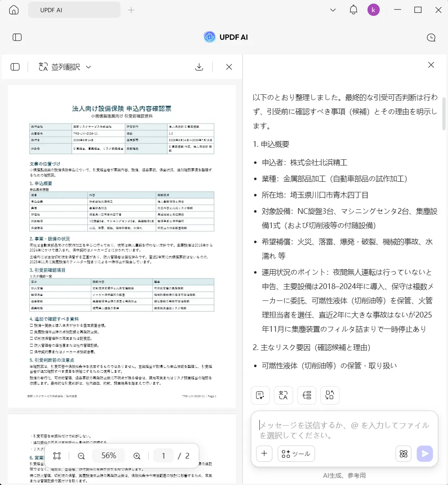
Task: Expand the tab list chevron
Action: coord(333,10)
